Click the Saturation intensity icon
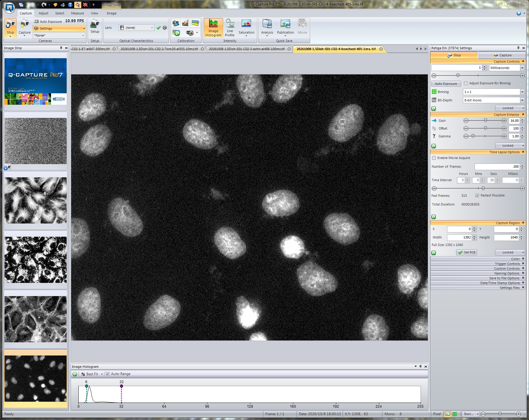The image size is (529, 420). [246, 28]
